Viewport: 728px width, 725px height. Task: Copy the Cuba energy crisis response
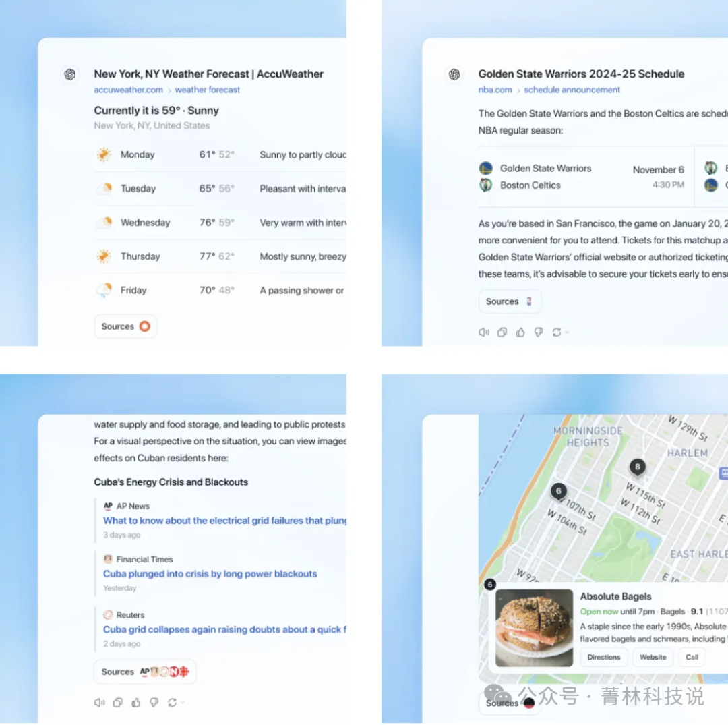(117, 702)
